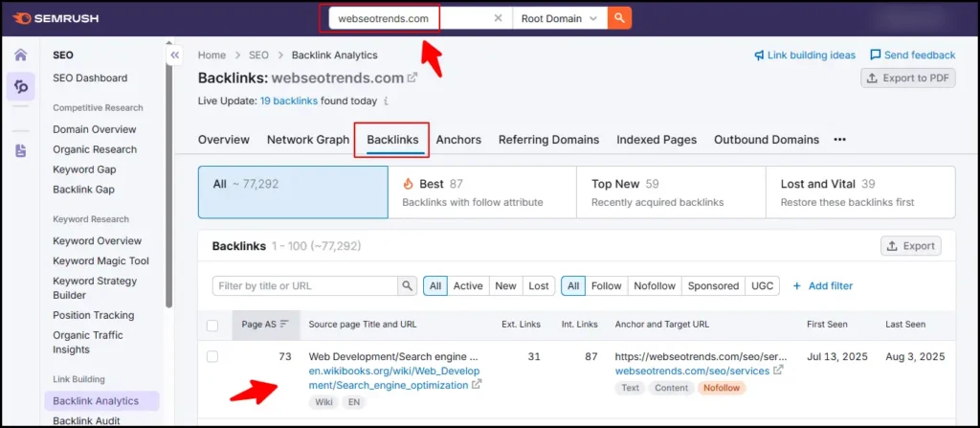Click Send feedback
Screen dimensions: 980x428
coord(912,56)
